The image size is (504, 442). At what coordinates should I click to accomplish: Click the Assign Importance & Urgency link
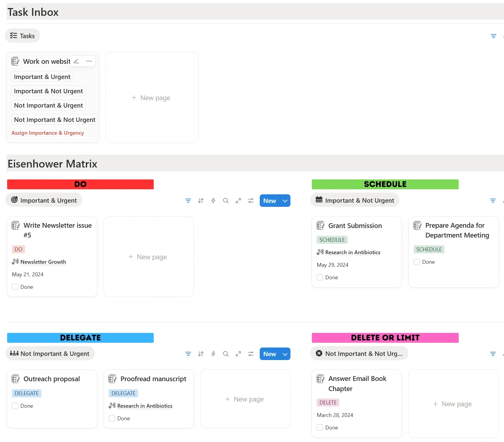(x=48, y=133)
